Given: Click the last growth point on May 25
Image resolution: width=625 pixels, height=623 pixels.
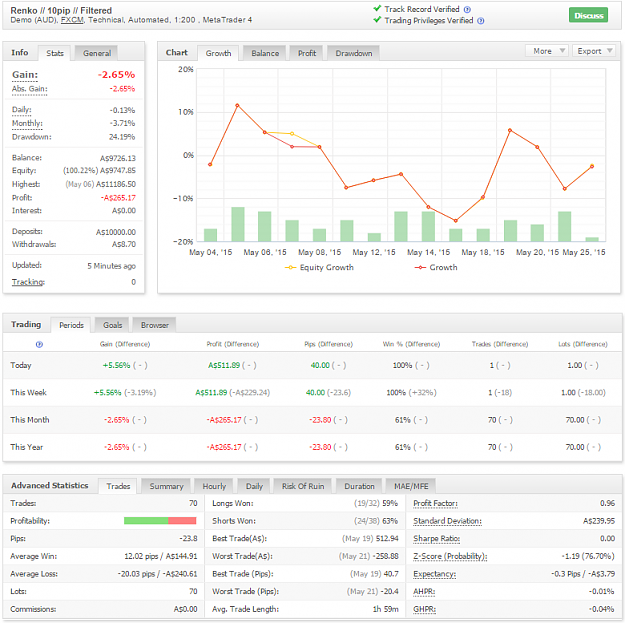Looking at the screenshot, I should 592,166.
